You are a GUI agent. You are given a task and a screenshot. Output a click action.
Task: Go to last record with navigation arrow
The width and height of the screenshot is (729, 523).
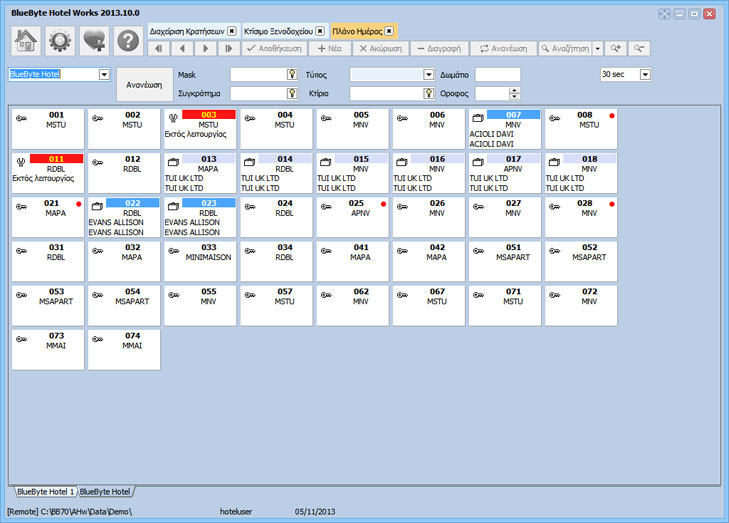229,48
